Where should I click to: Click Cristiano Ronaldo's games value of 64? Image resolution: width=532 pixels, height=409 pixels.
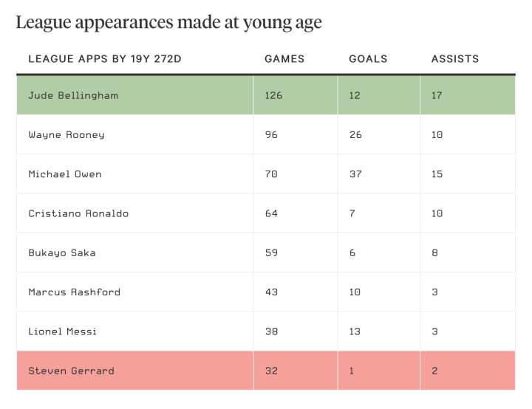[271, 213]
